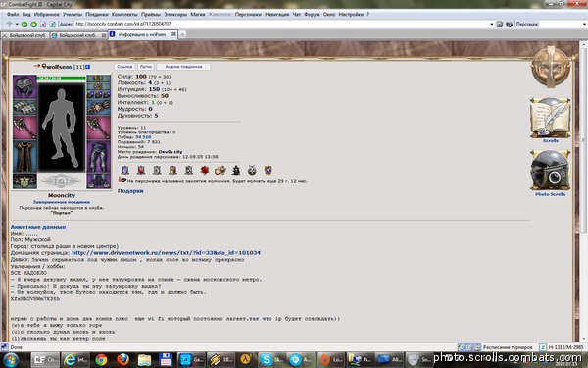The width and height of the screenshot is (588, 368).
Task: Click the blue info icon beside wolfsem
Action: [88, 67]
